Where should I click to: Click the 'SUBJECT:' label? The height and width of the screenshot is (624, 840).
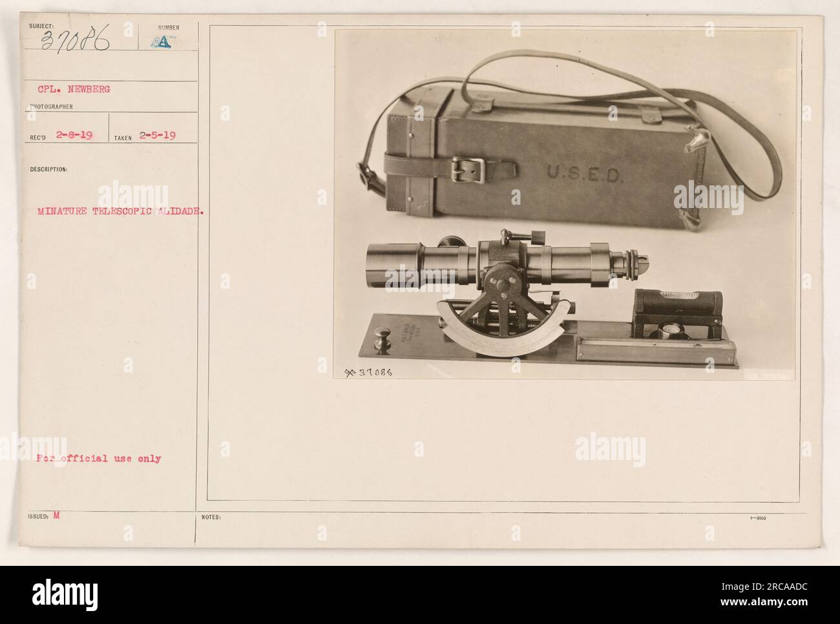40,27
